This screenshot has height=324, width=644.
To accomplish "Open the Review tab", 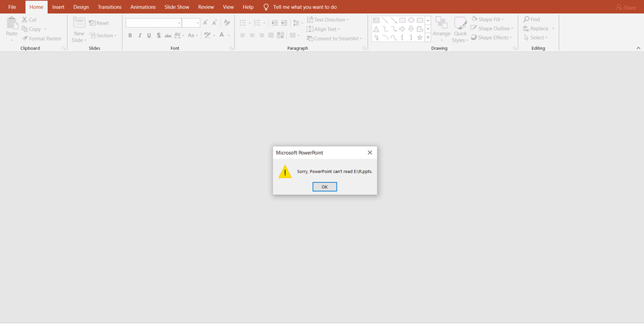I will point(206,7).
